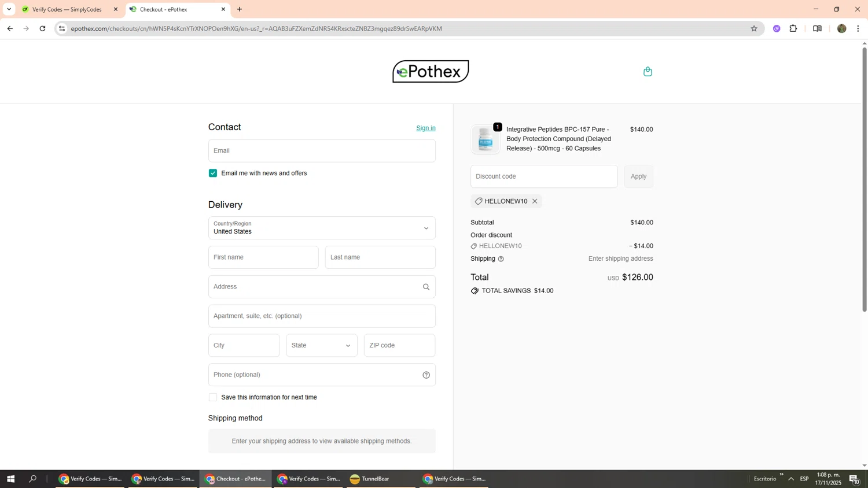
Task: Click the Integrative Peptides BPC-157 product name
Action: click(558, 139)
